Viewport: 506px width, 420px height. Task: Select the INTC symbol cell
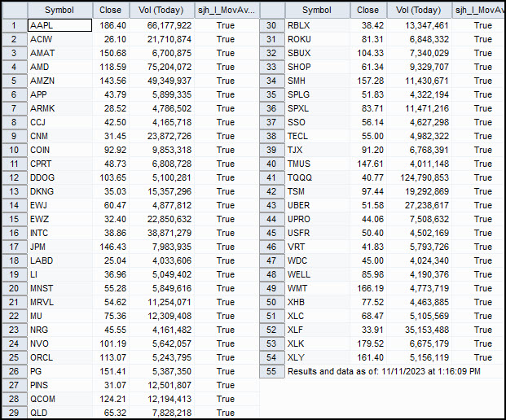60,233
